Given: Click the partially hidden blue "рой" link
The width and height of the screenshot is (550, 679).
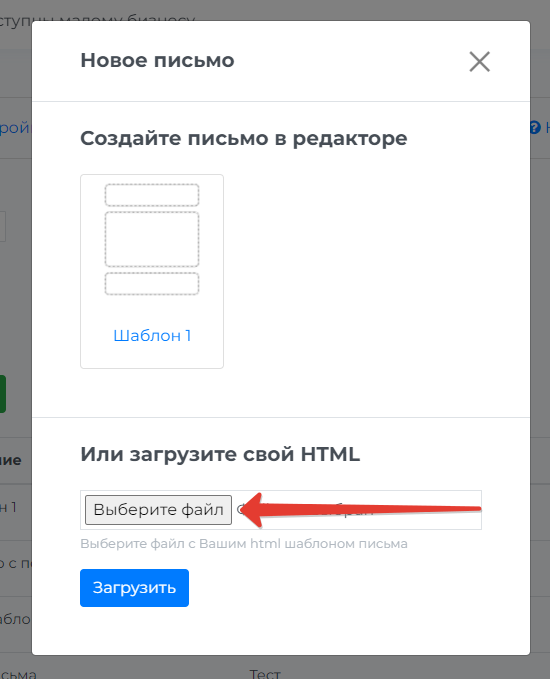Looking at the screenshot, I should click(14, 128).
